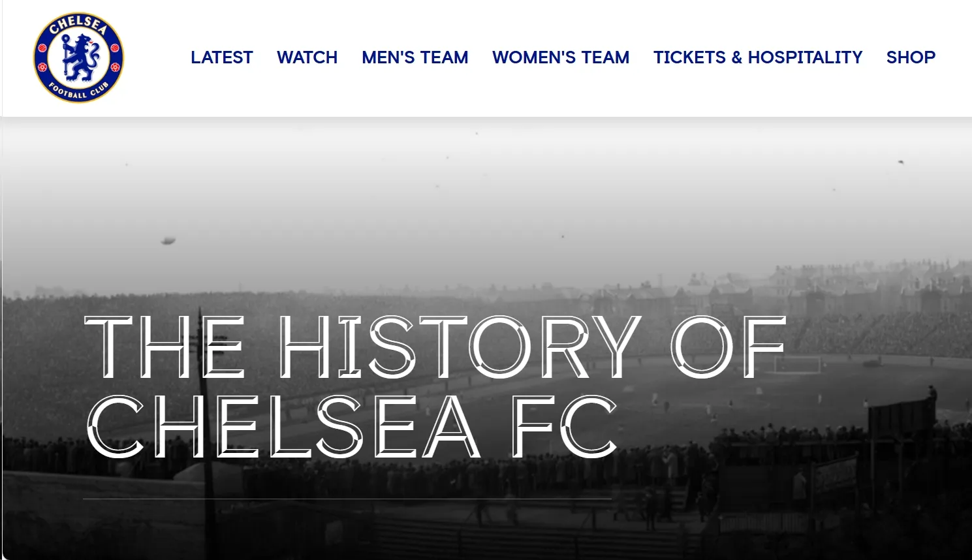Click the empty white header bar area
The width and height of the screenshot is (972, 560).
click(157, 91)
